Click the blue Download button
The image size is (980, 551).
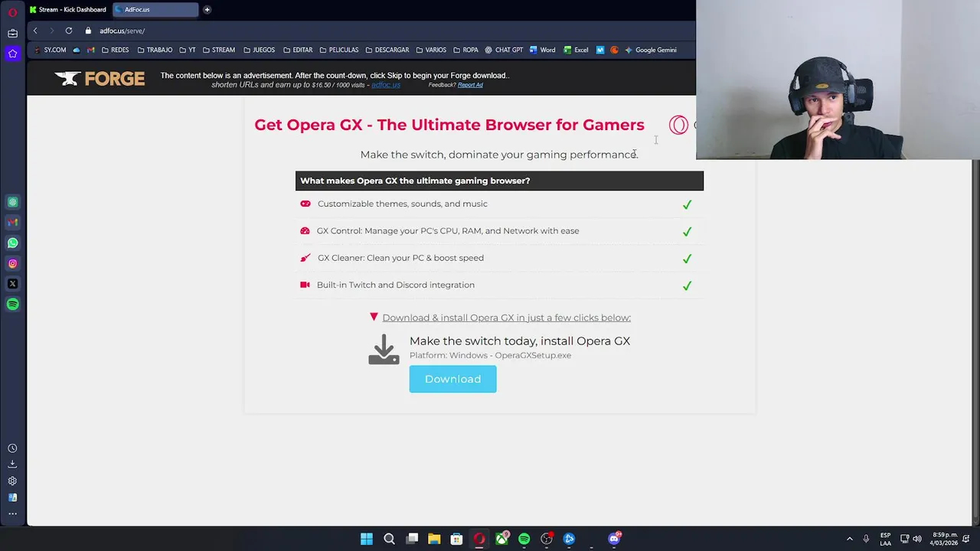452,379
